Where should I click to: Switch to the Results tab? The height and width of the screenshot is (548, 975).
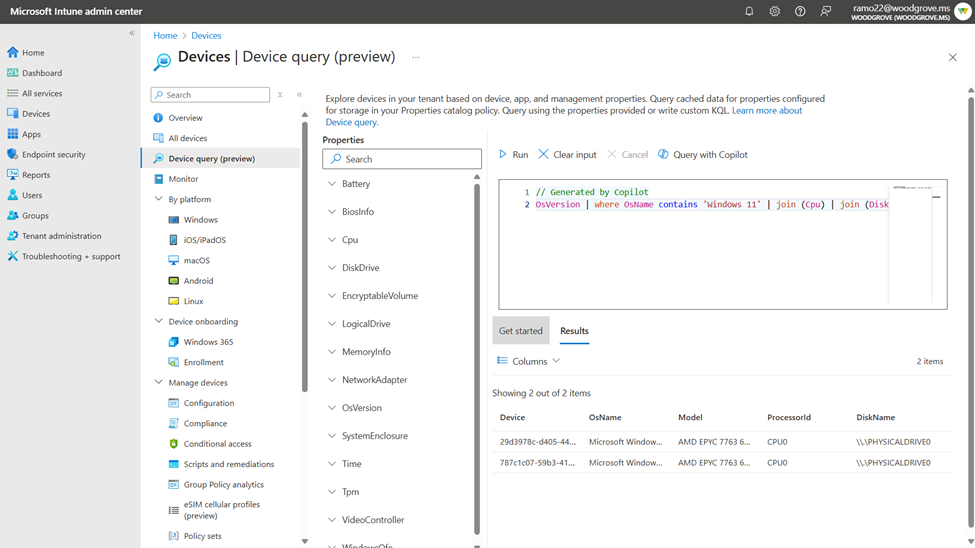[574, 331]
